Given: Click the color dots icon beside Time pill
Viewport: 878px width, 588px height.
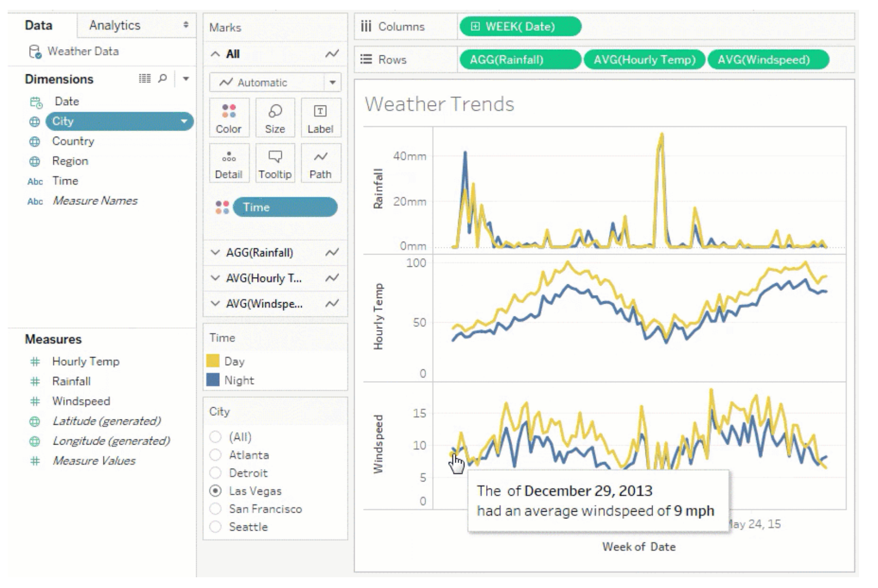Looking at the screenshot, I should [222, 207].
